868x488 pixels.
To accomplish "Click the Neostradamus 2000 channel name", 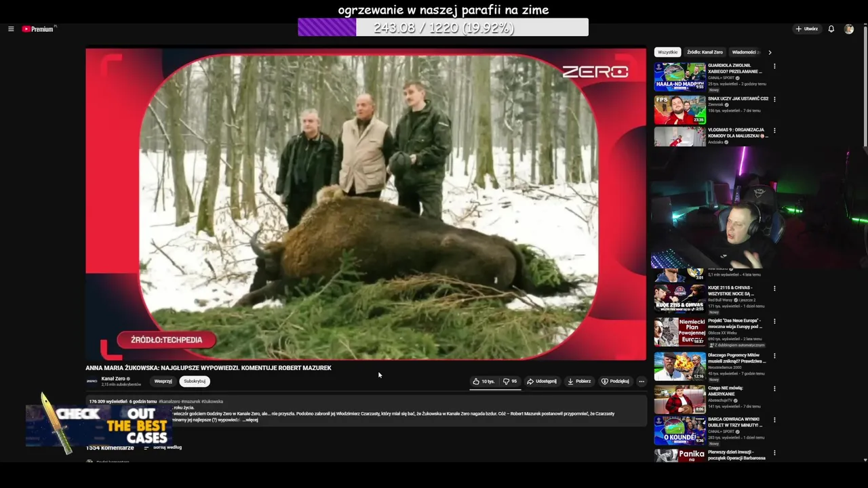I will coord(726,367).
